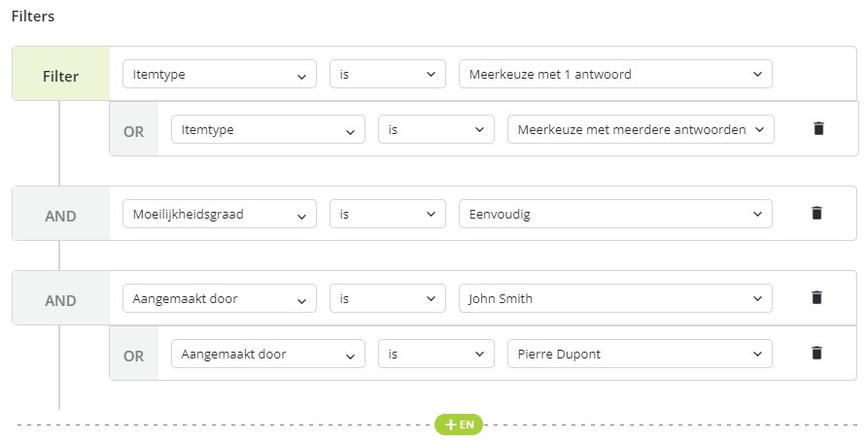Open the Meerkeuze met 1 antwoord dropdown

615,74
